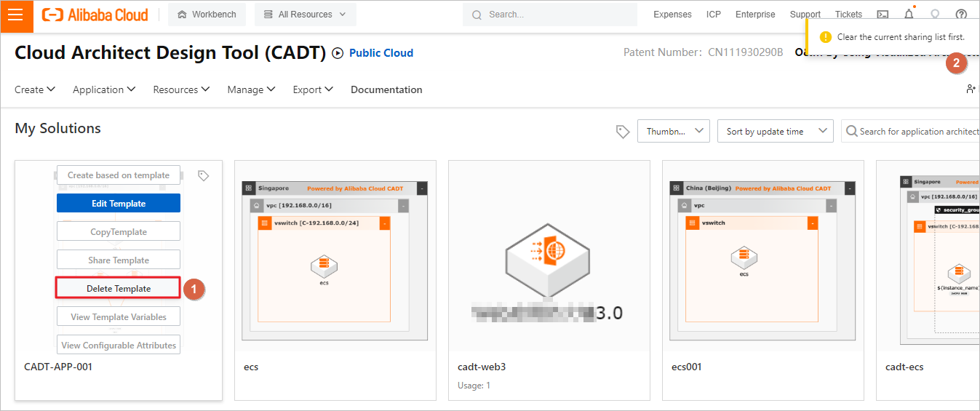This screenshot has height=411, width=980.
Task: Collapse the vswitch box in ecs thumbnail
Action: 385,223
